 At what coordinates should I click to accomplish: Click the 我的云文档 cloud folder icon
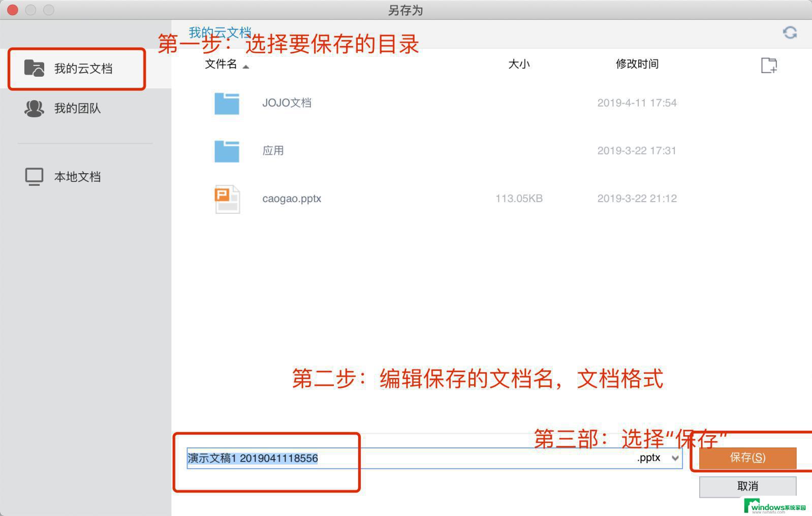tap(35, 68)
